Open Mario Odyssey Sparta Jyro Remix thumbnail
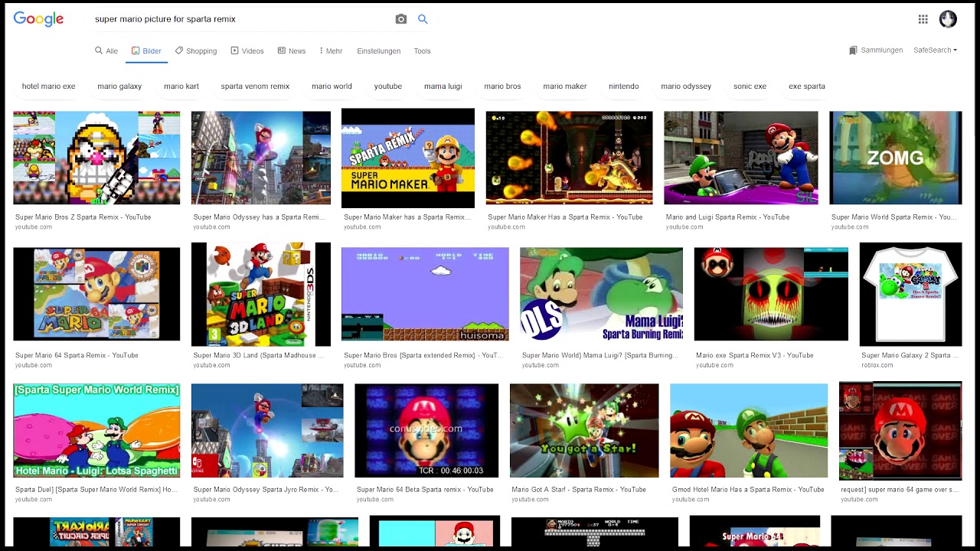Viewport: 980px width, 551px height. (267, 430)
